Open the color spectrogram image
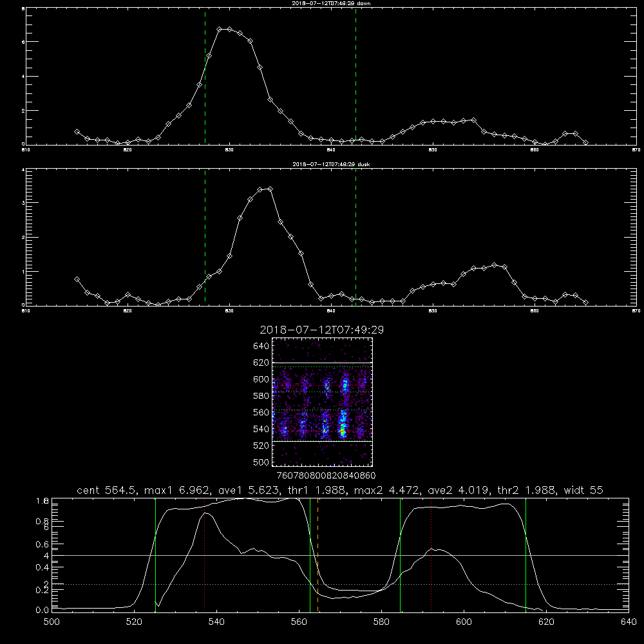The image size is (644, 644). pos(323,402)
